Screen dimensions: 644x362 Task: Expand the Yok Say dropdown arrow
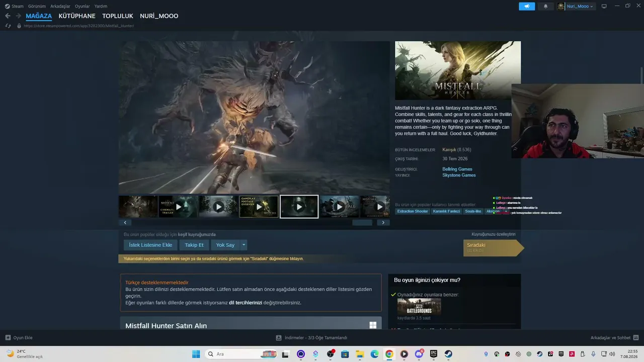click(x=244, y=245)
